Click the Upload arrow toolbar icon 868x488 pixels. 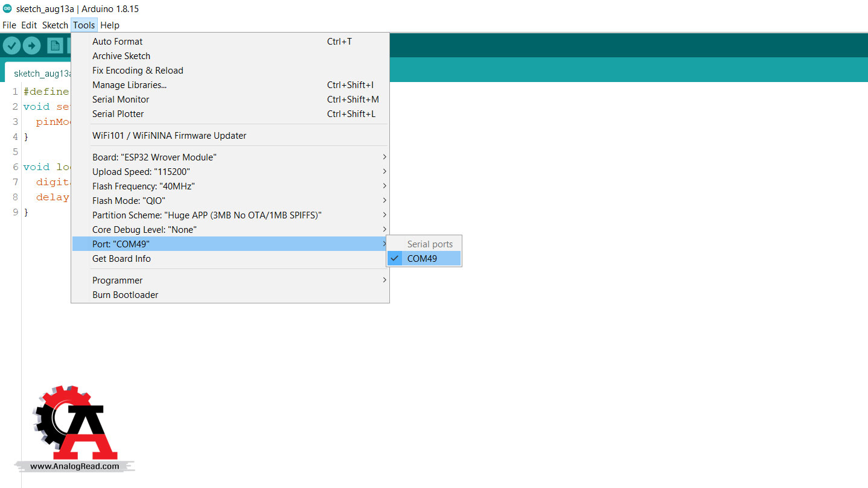[32, 45]
